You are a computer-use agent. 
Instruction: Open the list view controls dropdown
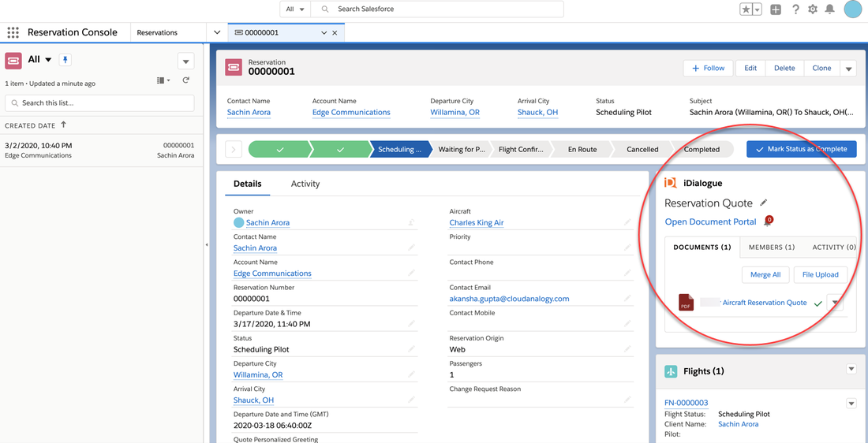click(185, 61)
